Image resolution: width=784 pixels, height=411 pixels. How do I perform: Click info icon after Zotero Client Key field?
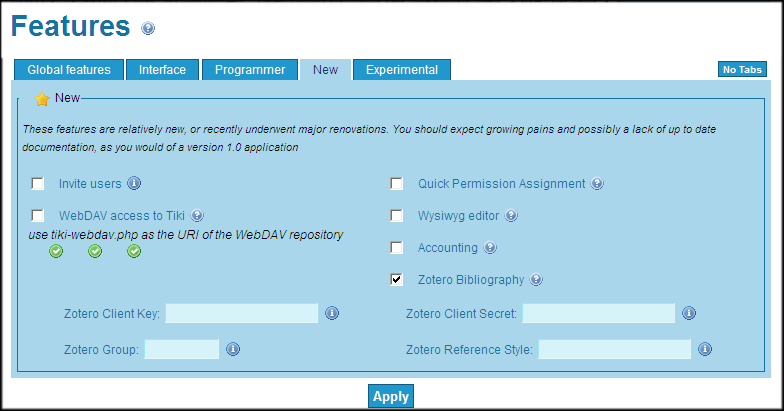click(x=332, y=313)
